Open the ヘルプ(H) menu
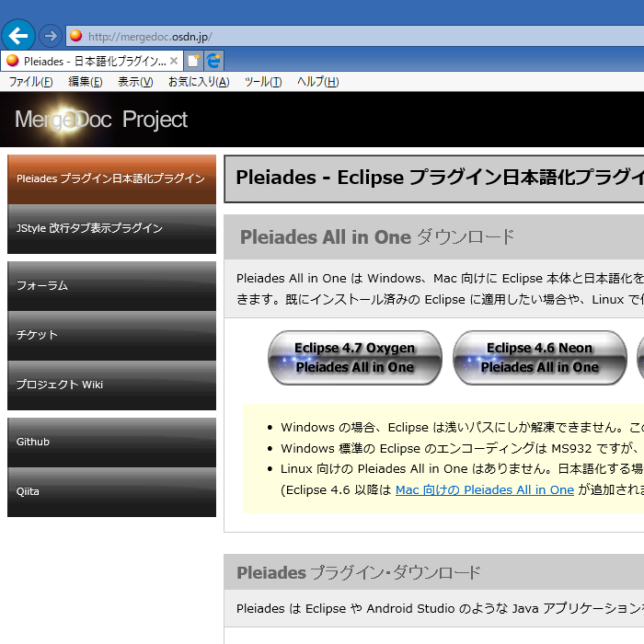Screen dimensions: 644x644 [x=318, y=82]
